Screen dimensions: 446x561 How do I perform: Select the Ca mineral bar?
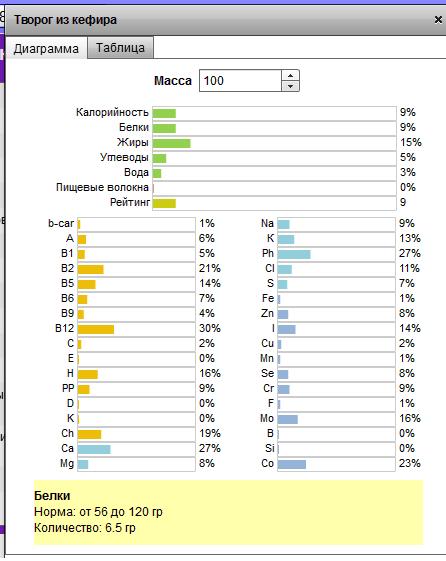(x=136, y=449)
